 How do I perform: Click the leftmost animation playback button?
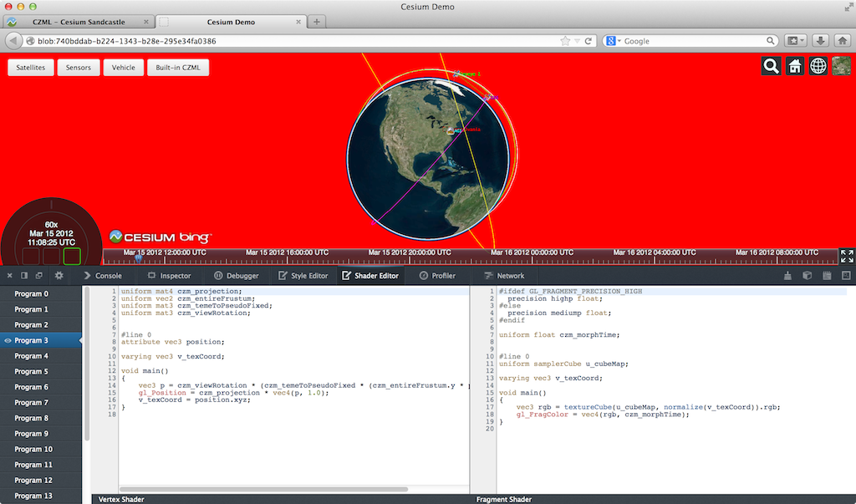tap(31, 256)
